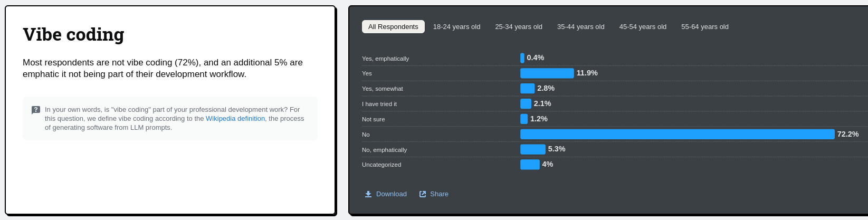Screen dimensions: 868x220
Task: Click the question mark speech bubble icon
Action: (36, 110)
